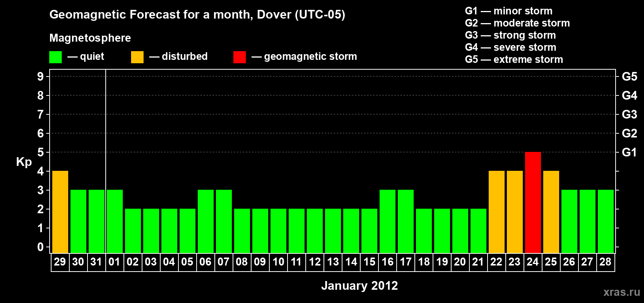This screenshot has width=644, height=303.
Task: Click the G1 right axis label
Action: pos(629,152)
